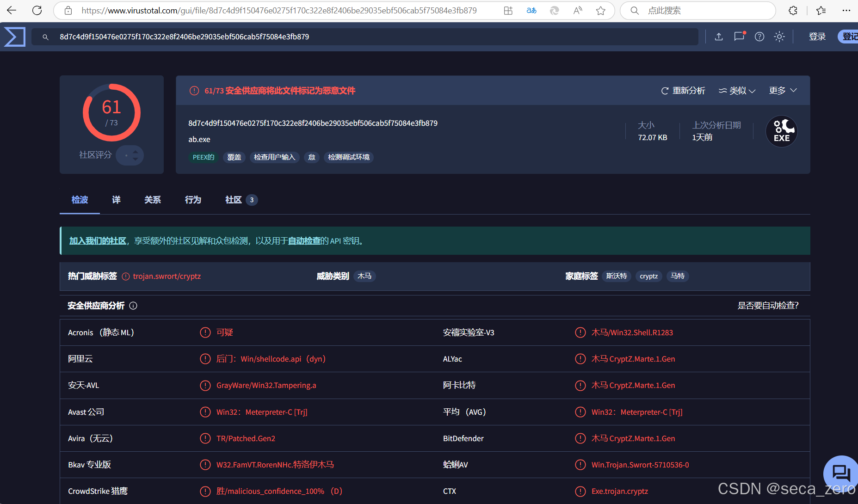The height and width of the screenshot is (504, 858).
Task: Open the 社区 community tab
Action: [x=241, y=200]
